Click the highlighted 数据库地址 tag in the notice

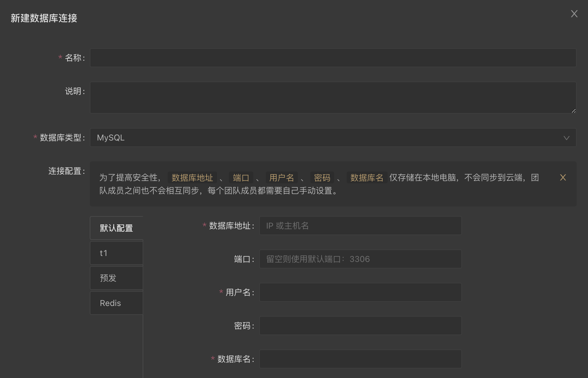[x=192, y=178]
